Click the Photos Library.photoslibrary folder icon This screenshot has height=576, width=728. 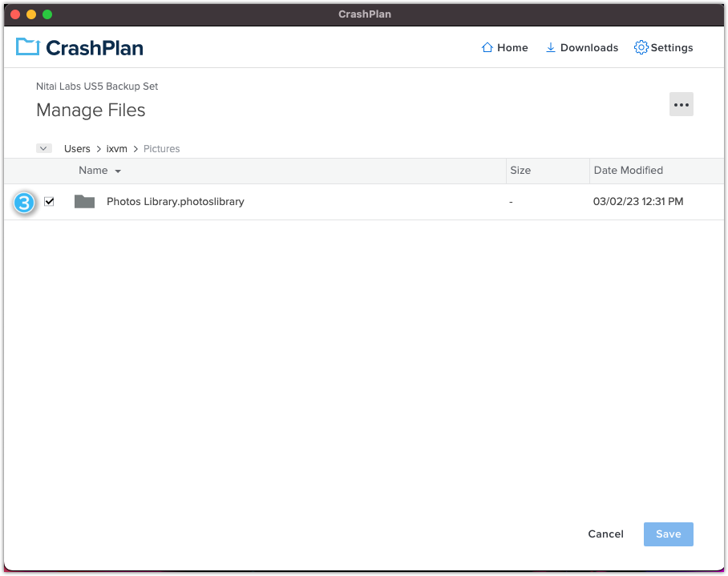pos(84,202)
